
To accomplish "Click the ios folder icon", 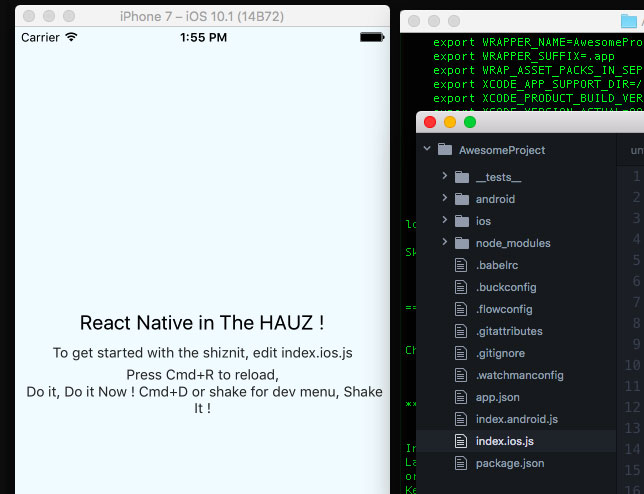I will click(x=462, y=221).
